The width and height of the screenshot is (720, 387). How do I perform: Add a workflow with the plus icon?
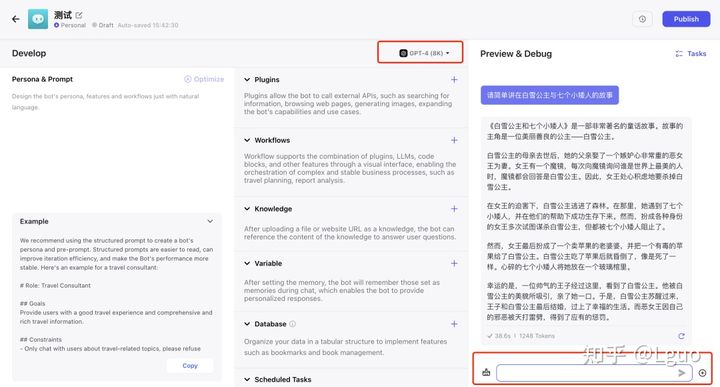454,140
